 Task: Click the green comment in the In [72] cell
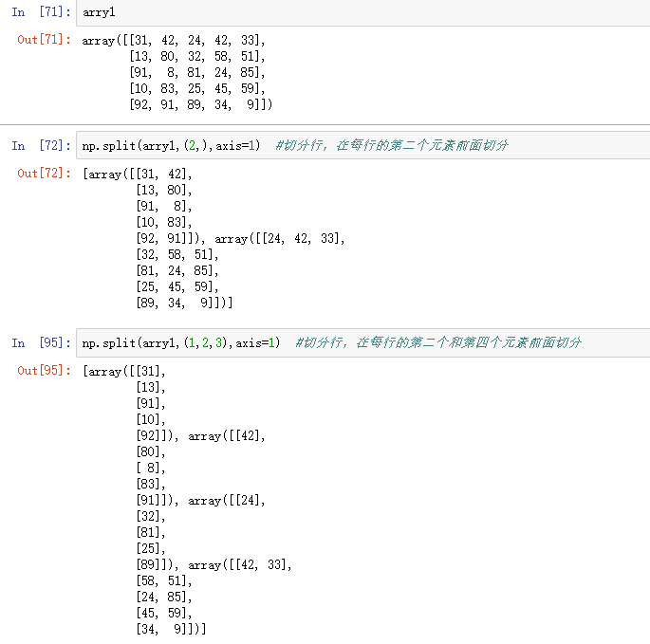392,145
